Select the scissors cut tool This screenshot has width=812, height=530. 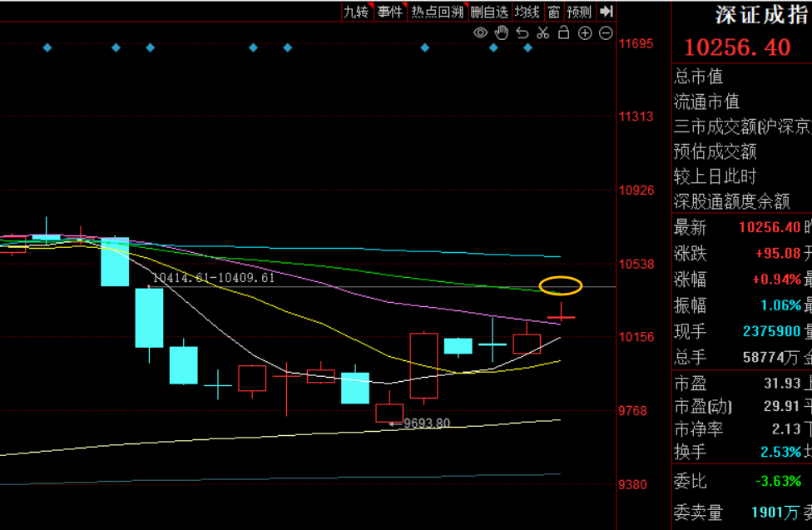(543, 33)
